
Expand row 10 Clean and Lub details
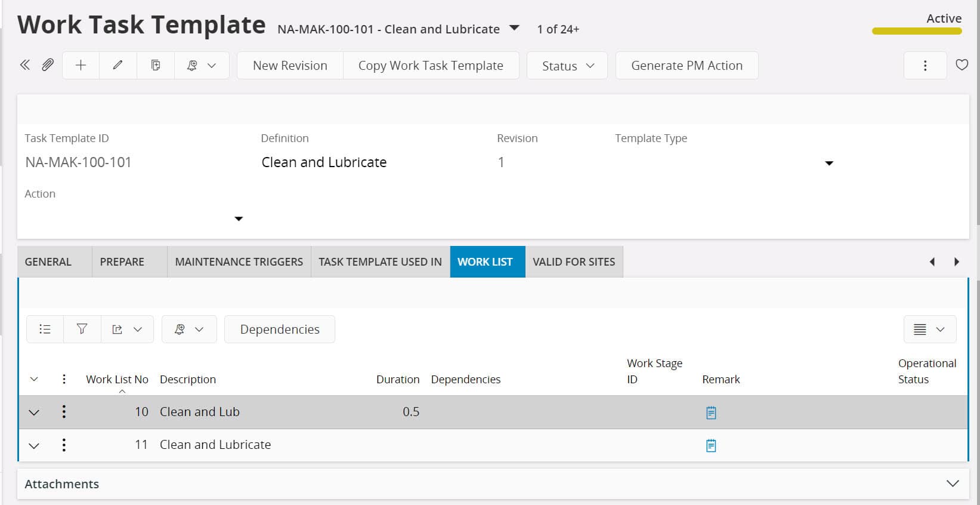coord(34,412)
